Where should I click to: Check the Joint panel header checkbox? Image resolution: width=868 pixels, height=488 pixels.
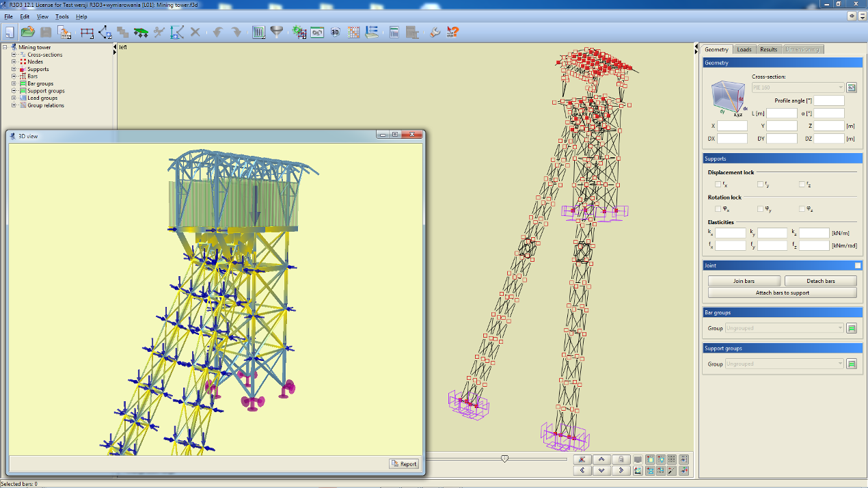click(x=858, y=265)
